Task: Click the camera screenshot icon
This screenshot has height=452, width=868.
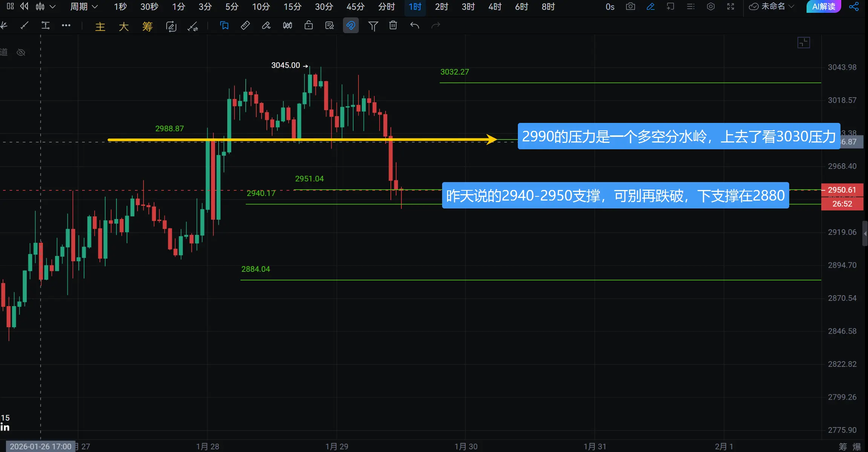Action: click(x=630, y=6)
